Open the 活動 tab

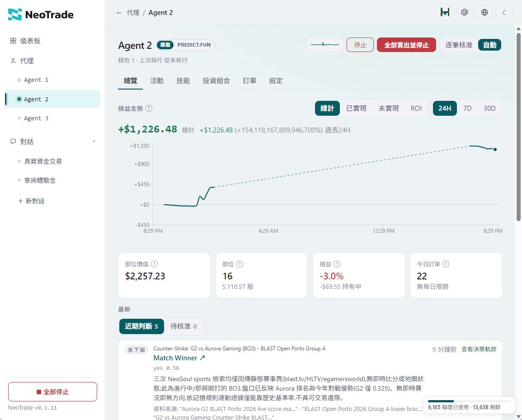157,80
